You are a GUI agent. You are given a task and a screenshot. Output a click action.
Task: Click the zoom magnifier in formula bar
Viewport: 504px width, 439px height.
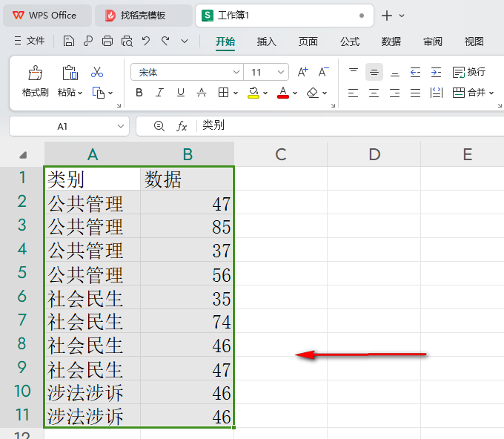[x=159, y=126]
